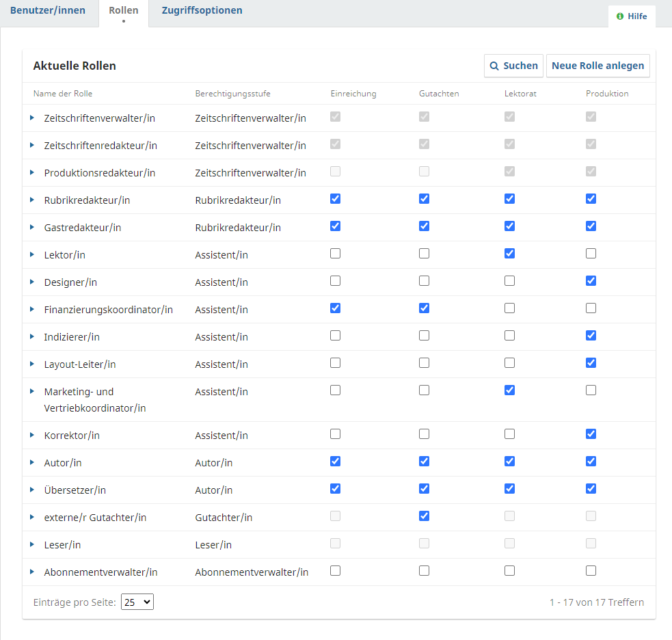Uncheck Einreichung for Rubrikredakteur/in
Screen dimensions: 672x640
pyautogui.click(x=335, y=199)
